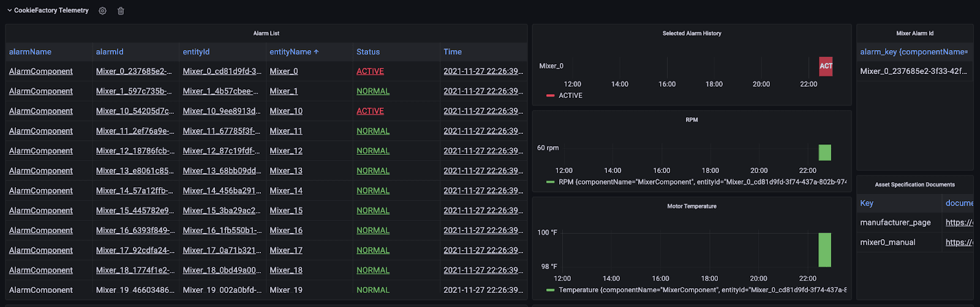Viewport: 980px width, 307px height.
Task: Open the CookieFactory Telemetry row settings gear
Action: tap(102, 11)
